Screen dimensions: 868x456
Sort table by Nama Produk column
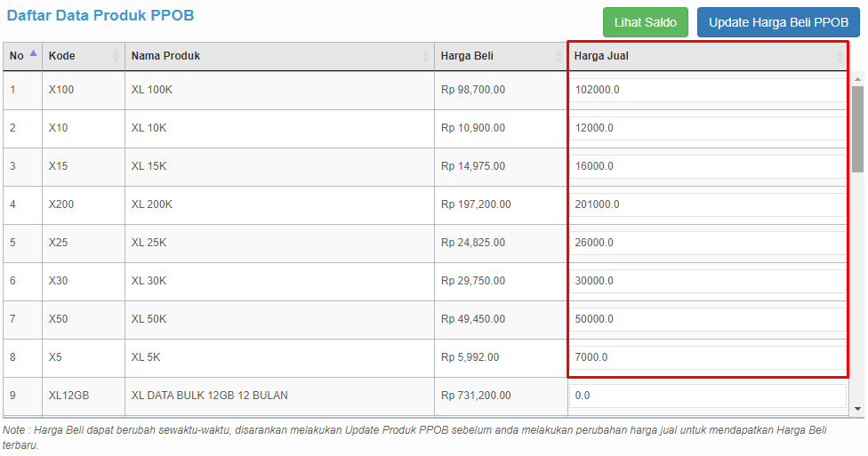pos(279,56)
